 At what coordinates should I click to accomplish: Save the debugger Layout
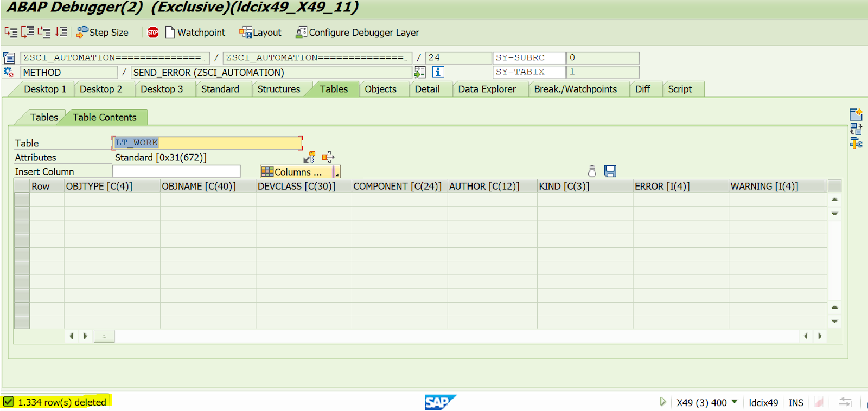pos(260,33)
